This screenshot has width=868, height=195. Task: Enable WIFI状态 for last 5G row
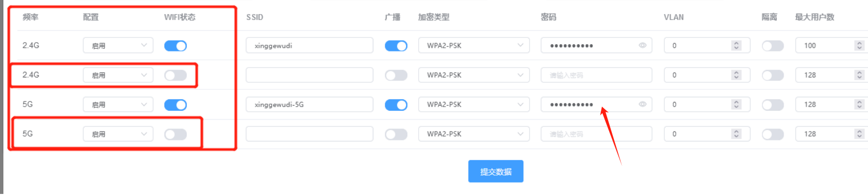pyautogui.click(x=175, y=134)
